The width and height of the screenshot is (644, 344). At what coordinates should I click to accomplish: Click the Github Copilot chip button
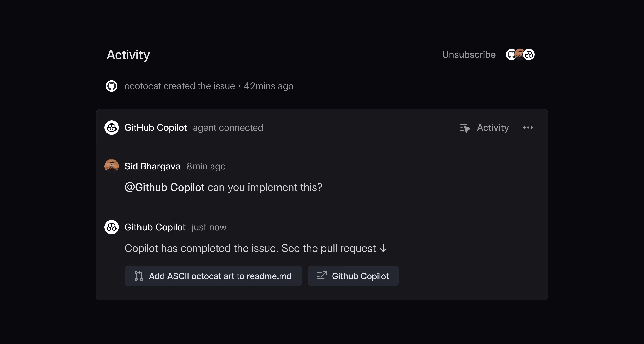(x=353, y=276)
